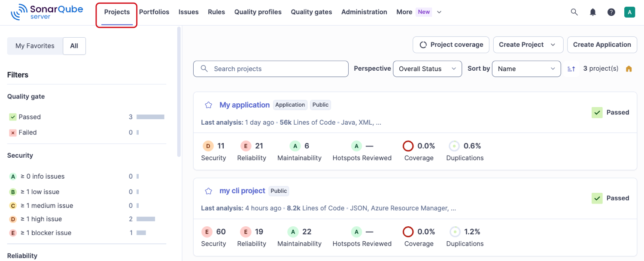The height and width of the screenshot is (261, 644).
Task: Open Administration section
Action: tap(364, 12)
